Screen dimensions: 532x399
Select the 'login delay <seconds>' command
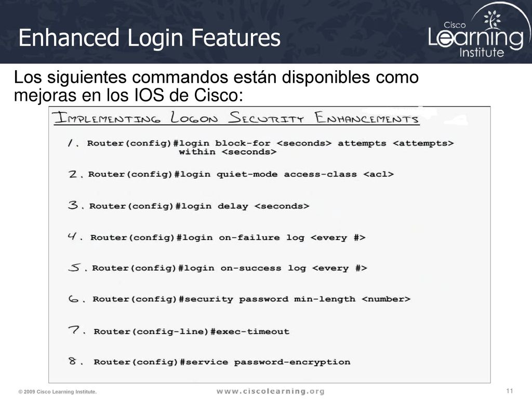pos(199,206)
